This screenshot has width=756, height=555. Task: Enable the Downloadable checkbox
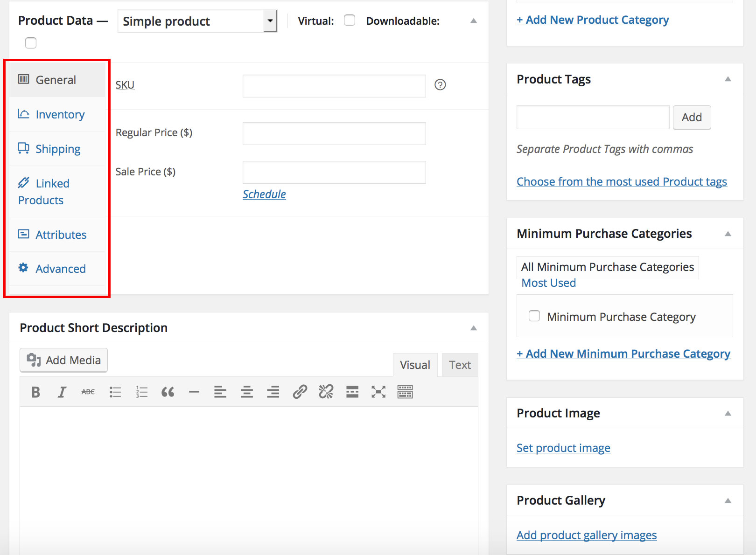(31, 43)
